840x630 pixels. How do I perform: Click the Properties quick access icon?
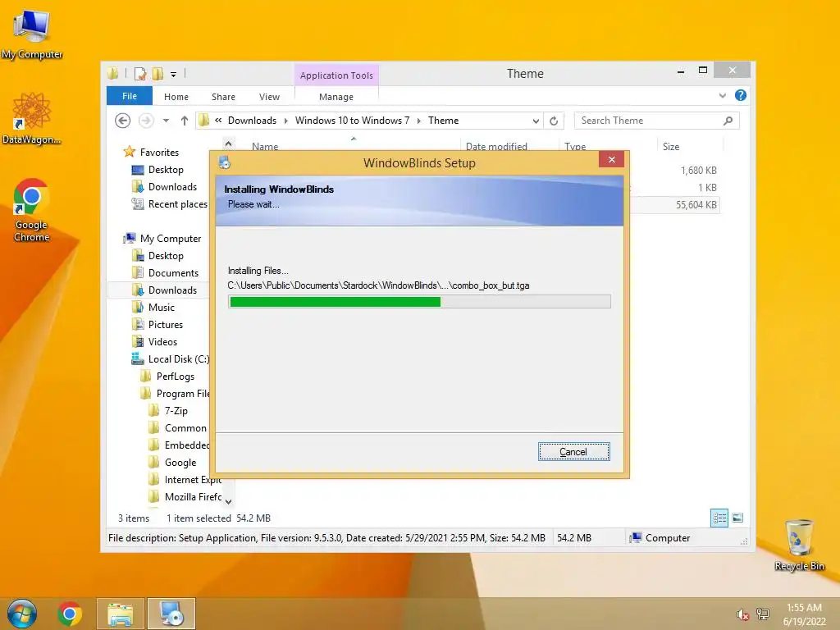point(140,74)
